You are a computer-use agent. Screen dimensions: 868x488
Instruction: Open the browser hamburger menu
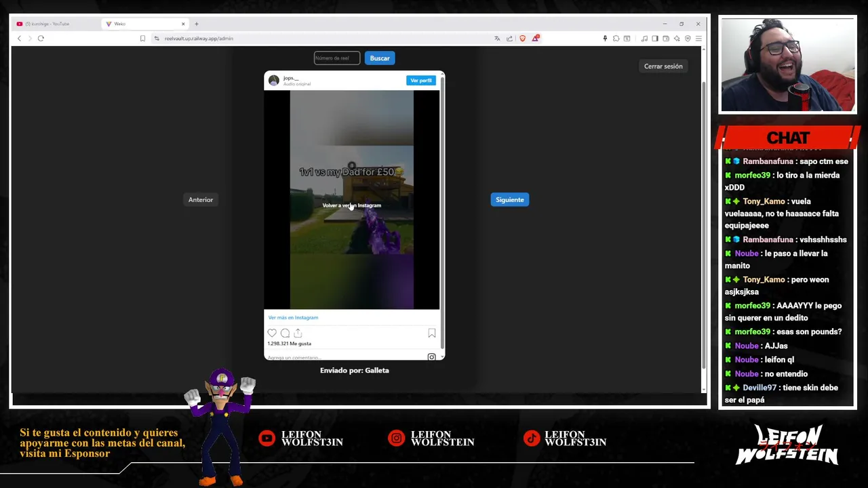coord(698,39)
